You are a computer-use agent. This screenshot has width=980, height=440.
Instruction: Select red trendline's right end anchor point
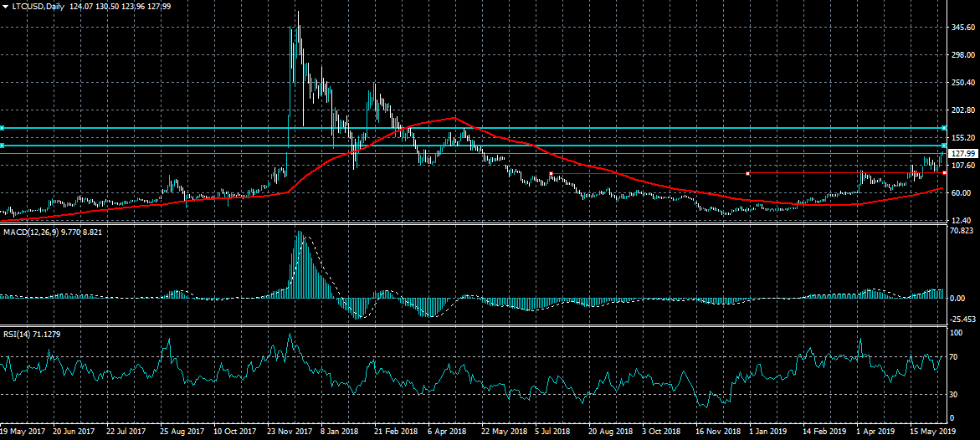click(944, 173)
